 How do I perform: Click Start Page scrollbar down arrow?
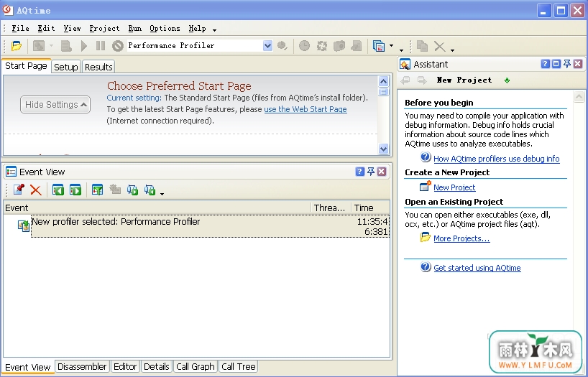coord(383,149)
